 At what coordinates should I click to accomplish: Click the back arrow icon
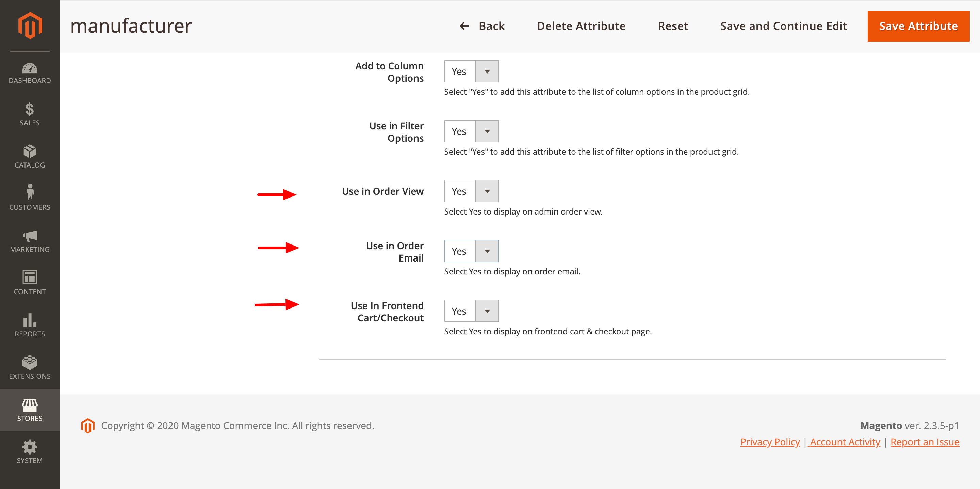(x=464, y=26)
